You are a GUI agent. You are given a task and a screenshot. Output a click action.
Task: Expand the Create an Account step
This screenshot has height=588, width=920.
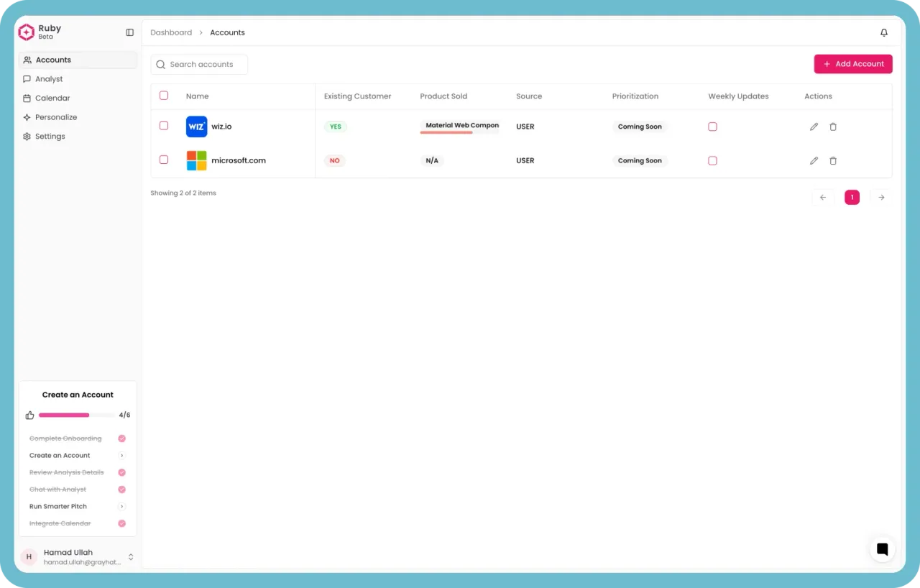tap(122, 456)
